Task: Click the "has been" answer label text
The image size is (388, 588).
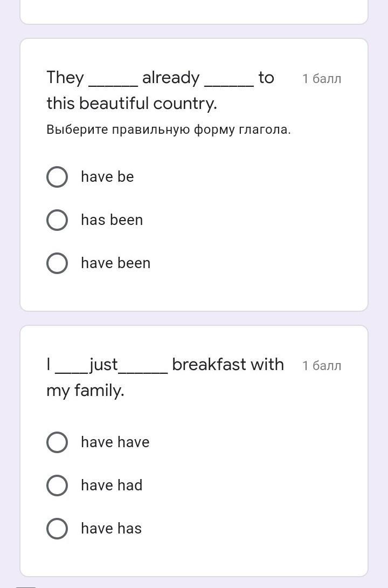Action: [112, 220]
